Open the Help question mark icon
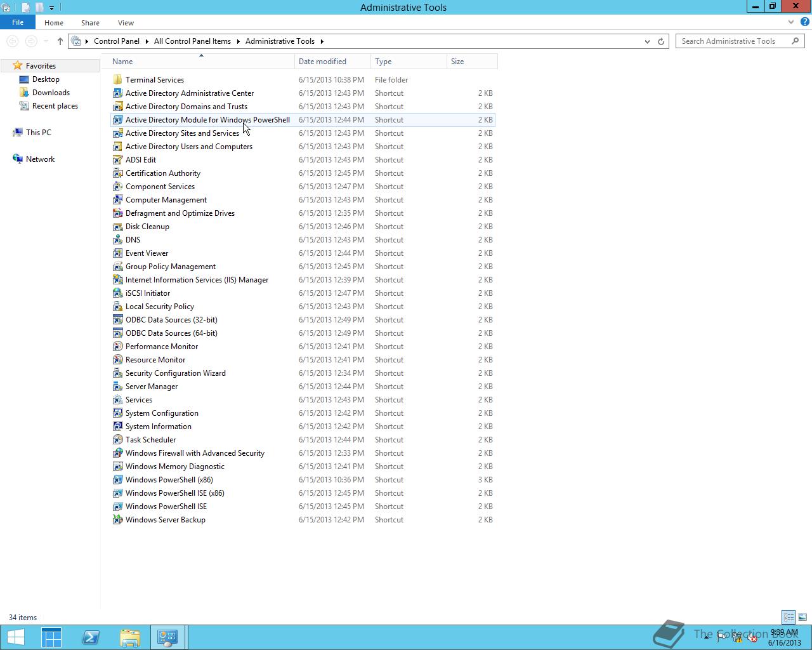Screen dimensions: 812x650 tap(804, 22)
